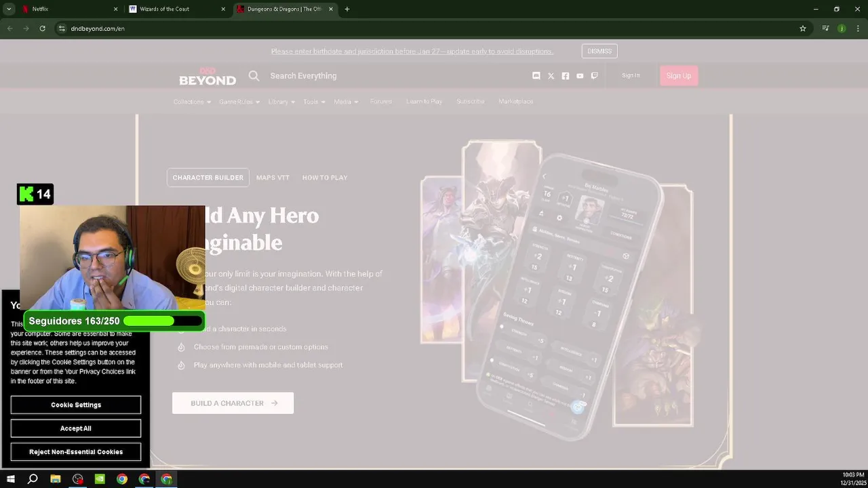Open the Twitch icon link
This screenshot has width=868, height=488.
595,76
